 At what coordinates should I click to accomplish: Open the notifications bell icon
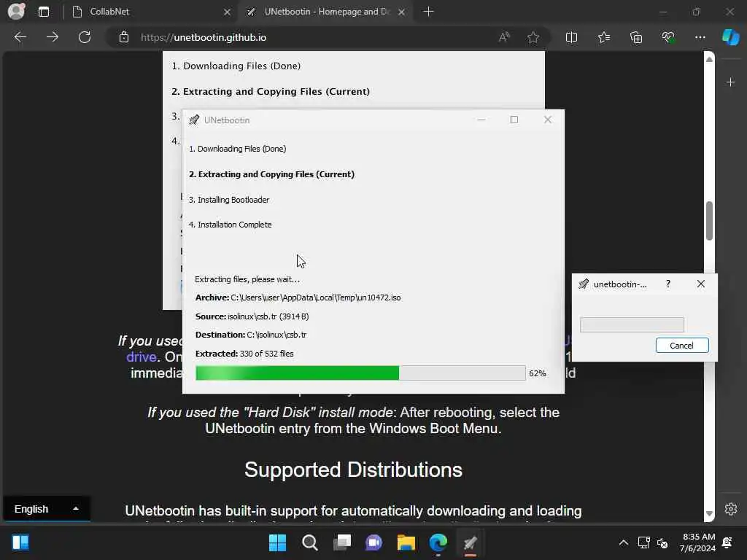point(727,542)
